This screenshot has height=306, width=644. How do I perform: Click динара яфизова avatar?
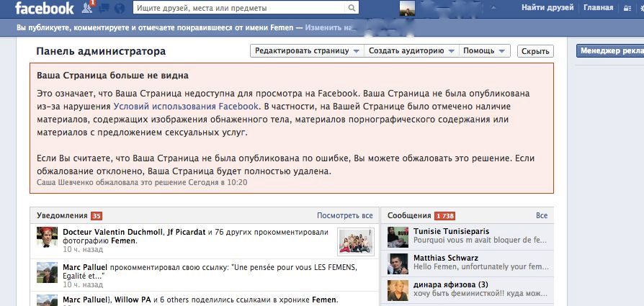click(398, 290)
